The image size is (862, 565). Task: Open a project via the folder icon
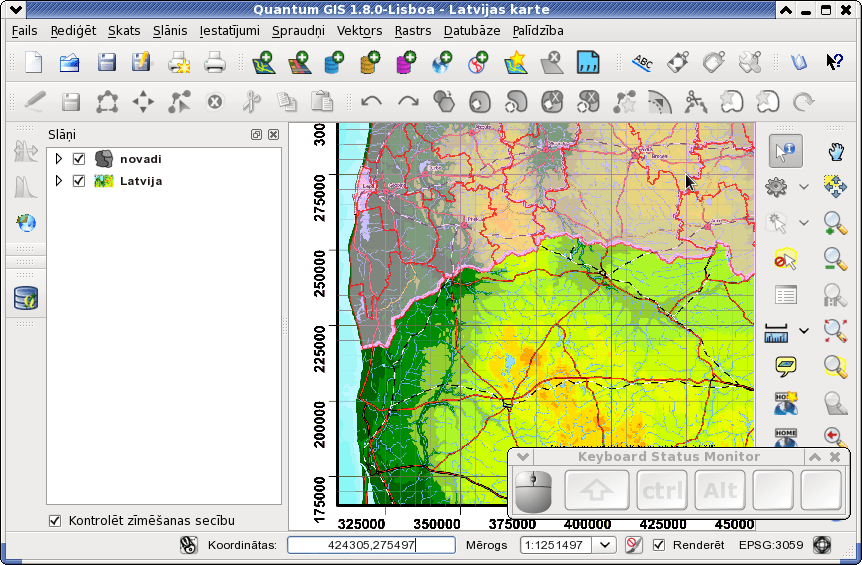(70, 63)
